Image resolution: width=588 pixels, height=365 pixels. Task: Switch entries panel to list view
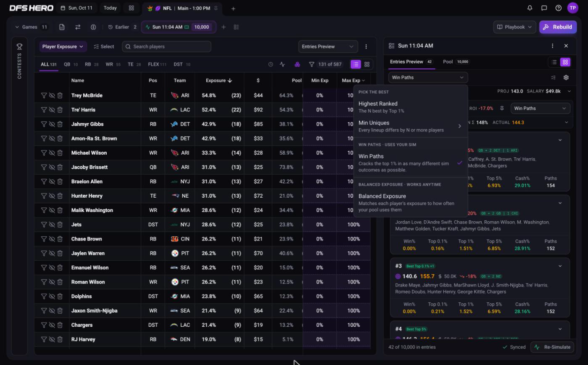coord(554,62)
